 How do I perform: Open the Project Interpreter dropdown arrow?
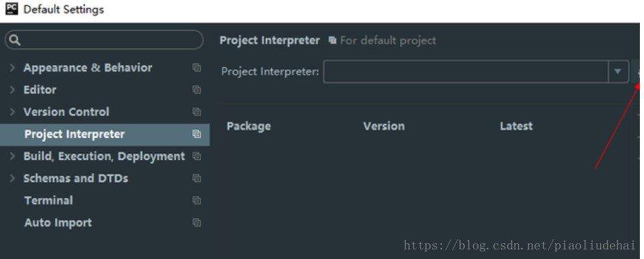coord(618,72)
